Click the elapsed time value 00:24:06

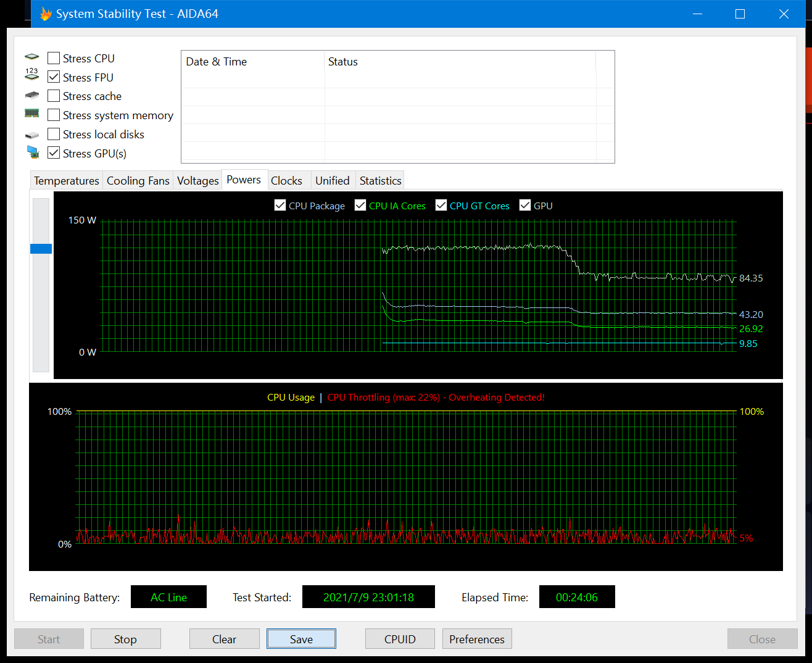pos(577,597)
